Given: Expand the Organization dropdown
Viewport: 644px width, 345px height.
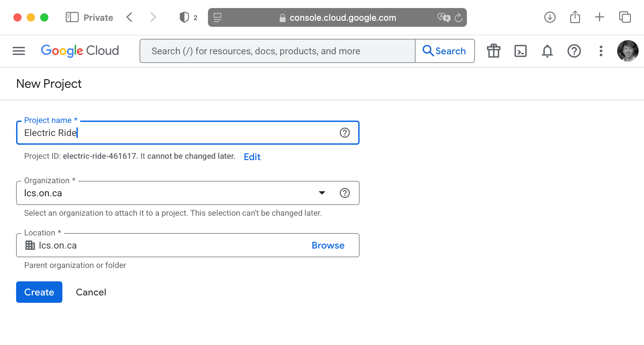Looking at the screenshot, I should [x=322, y=193].
